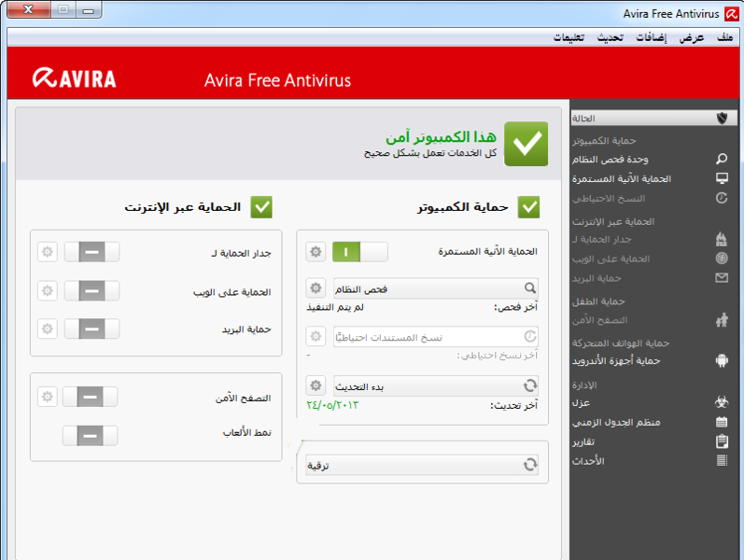Click the الأحداث list icon
Screen dimensions: 744x560
pyautogui.click(x=722, y=460)
